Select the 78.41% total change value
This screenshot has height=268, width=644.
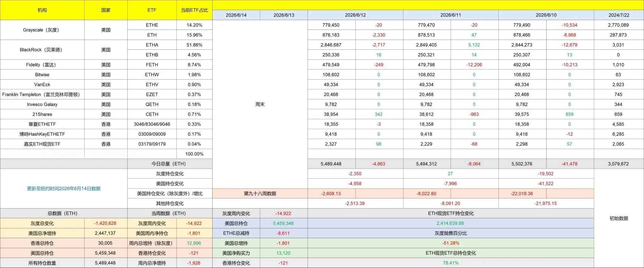451,263
